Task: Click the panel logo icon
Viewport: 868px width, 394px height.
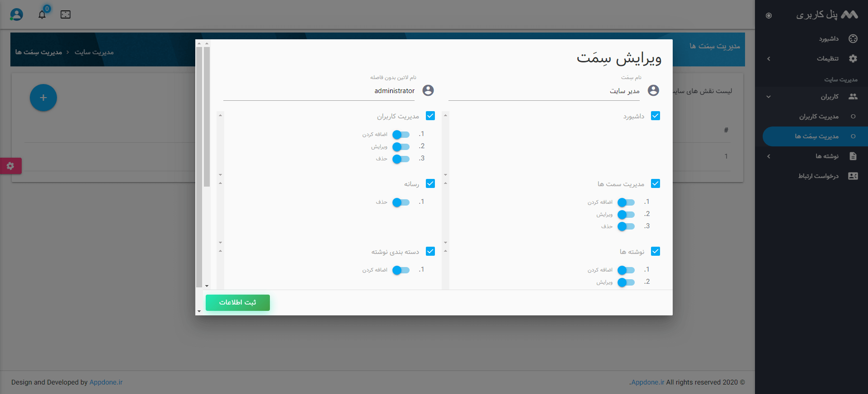Action: (849, 14)
